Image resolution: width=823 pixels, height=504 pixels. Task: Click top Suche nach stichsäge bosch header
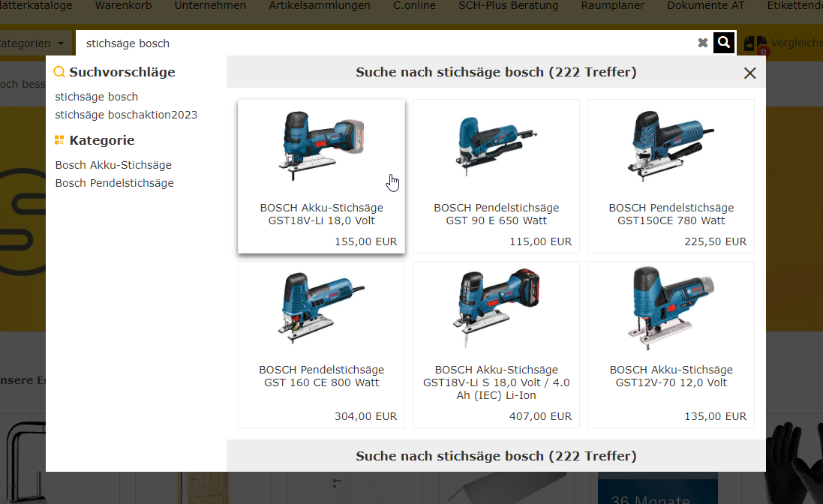(496, 72)
